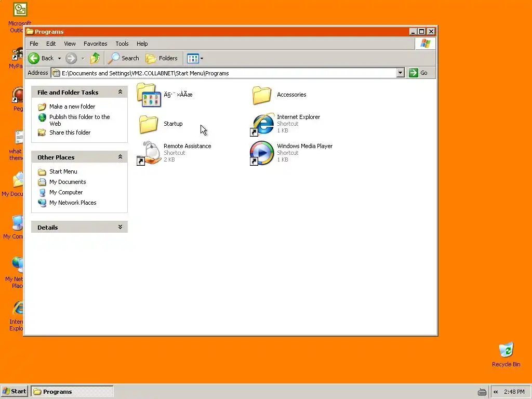Click the Windows flag logo in toolbar
532x399 pixels.
(425, 44)
